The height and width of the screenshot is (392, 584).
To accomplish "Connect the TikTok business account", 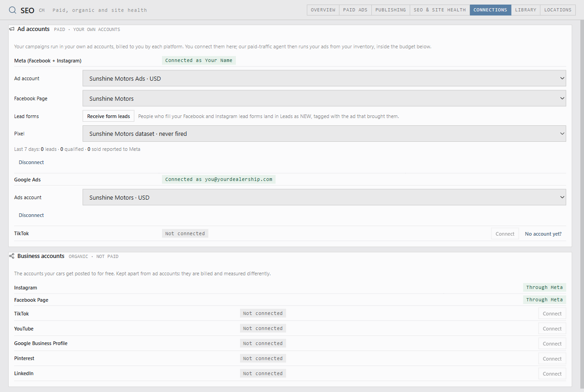I will 552,314.
